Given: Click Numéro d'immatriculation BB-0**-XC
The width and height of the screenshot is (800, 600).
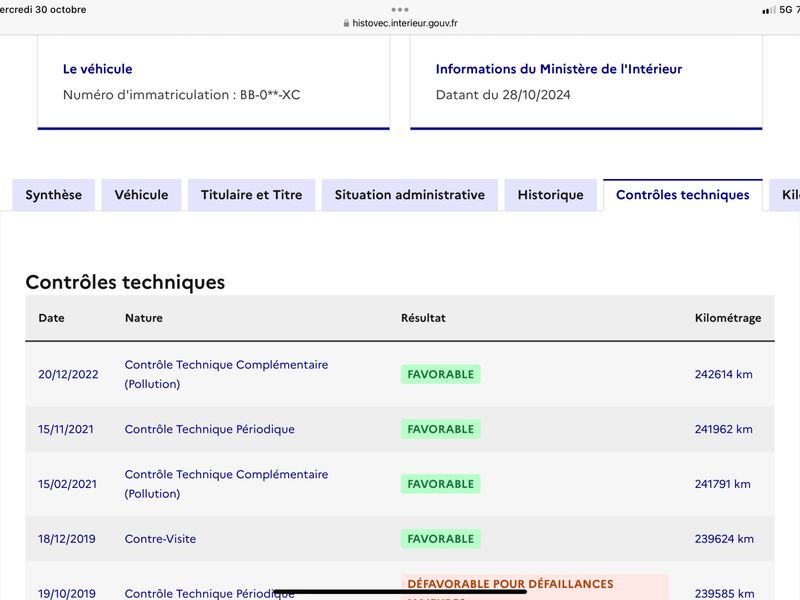Looking at the screenshot, I should click(x=182, y=95).
